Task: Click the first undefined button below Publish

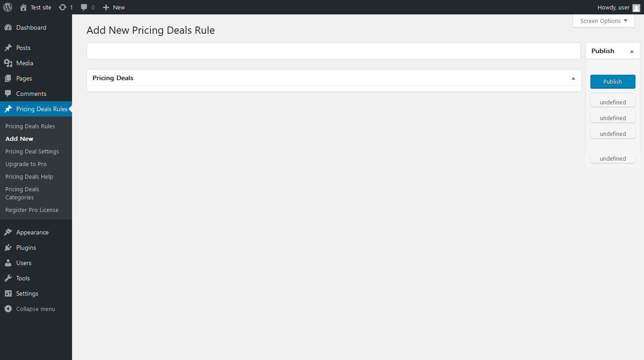Action: 613,103
